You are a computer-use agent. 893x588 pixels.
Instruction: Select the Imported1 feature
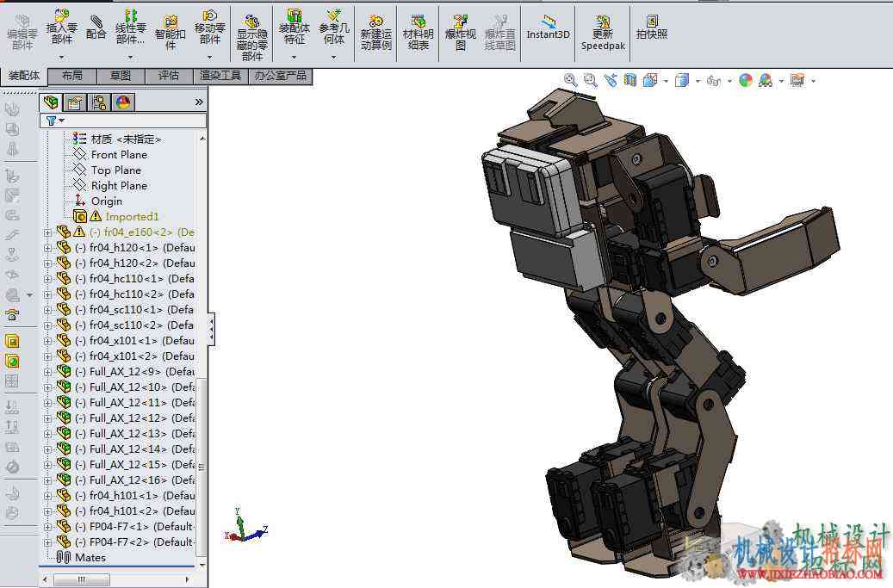pyautogui.click(x=132, y=216)
